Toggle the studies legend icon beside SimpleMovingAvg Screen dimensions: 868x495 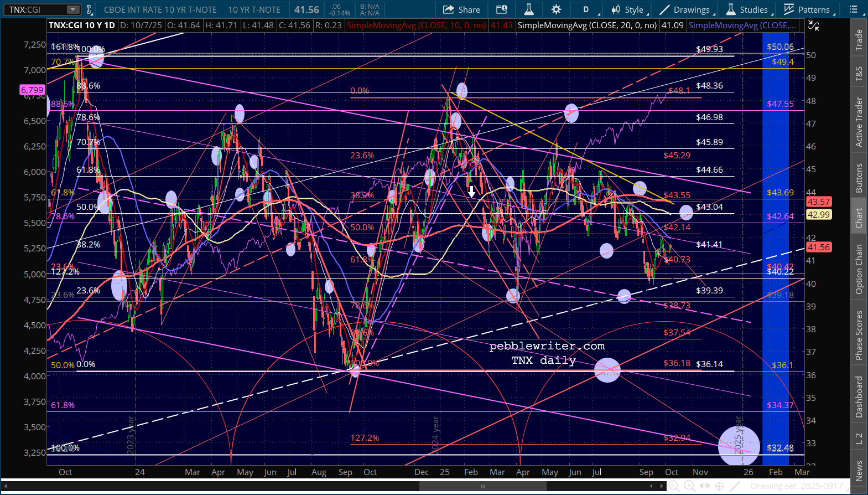813,25
